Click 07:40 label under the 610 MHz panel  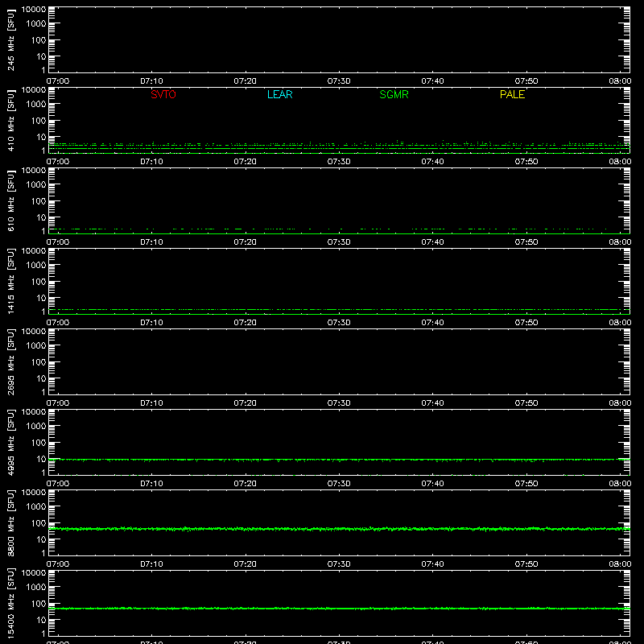pyautogui.click(x=432, y=242)
